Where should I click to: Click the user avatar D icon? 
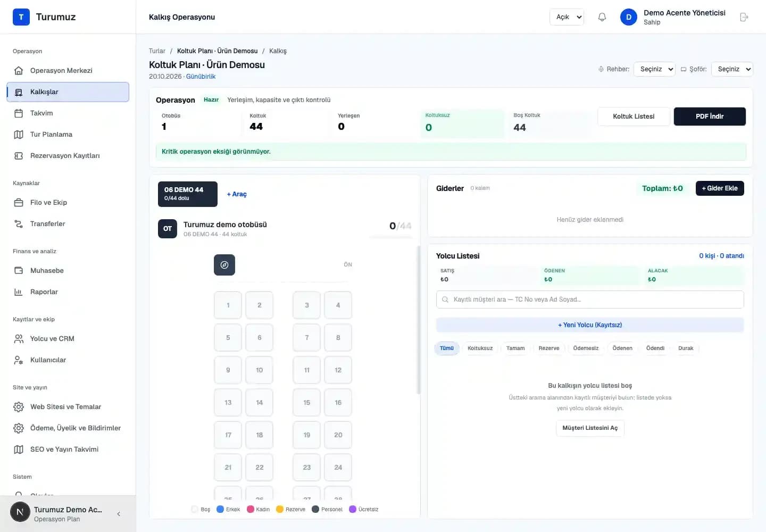point(629,17)
